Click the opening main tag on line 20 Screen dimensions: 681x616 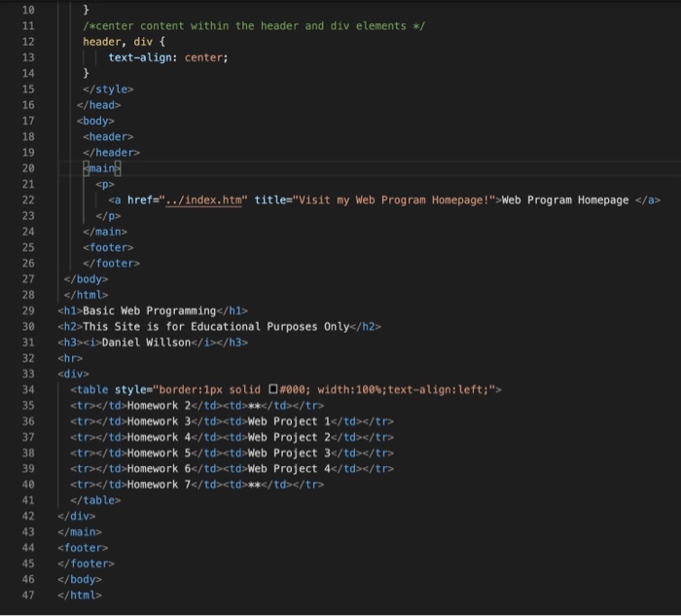tap(102, 168)
